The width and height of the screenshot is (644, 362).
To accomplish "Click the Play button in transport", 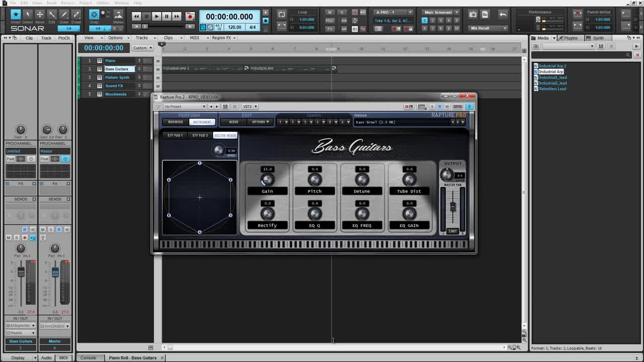I will (156, 17).
